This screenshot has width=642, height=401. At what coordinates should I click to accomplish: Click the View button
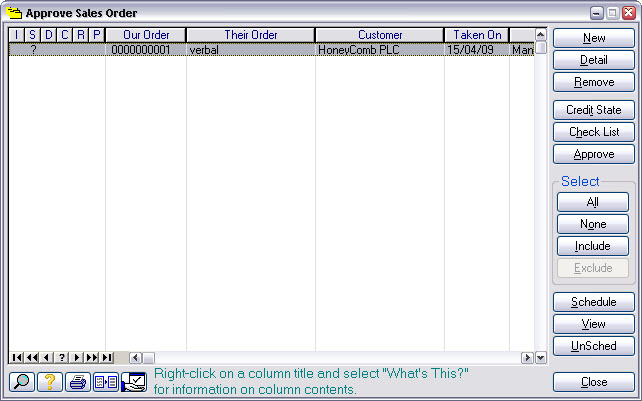[x=594, y=324]
